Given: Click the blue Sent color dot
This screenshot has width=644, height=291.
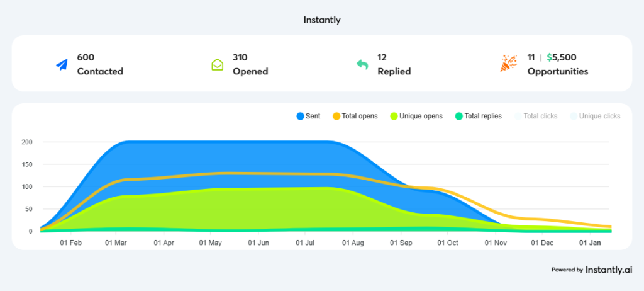Looking at the screenshot, I should (x=300, y=117).
